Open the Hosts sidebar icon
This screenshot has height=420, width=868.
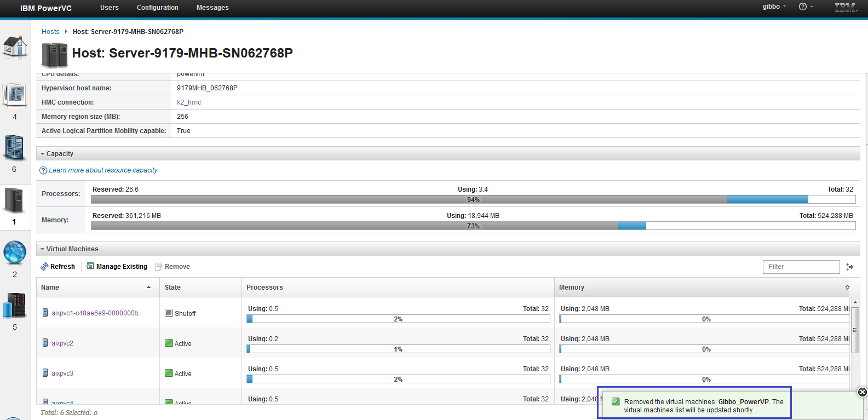coord(14,200)
